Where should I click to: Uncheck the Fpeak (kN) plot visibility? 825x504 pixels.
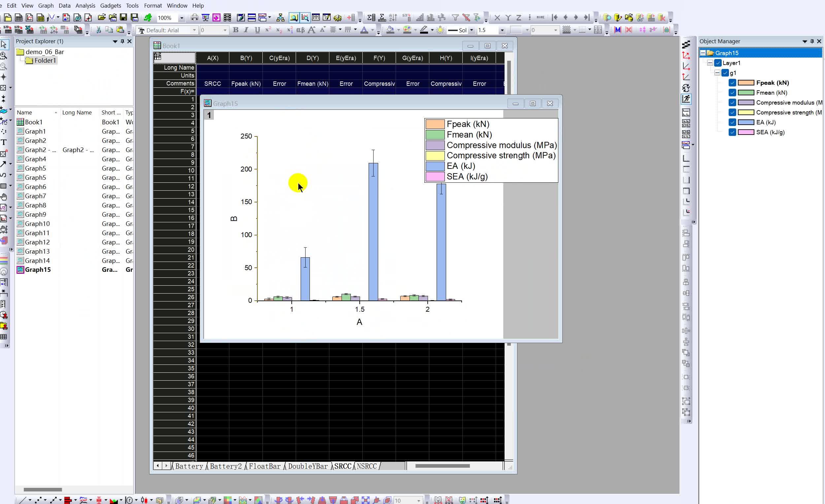[732, 83]
